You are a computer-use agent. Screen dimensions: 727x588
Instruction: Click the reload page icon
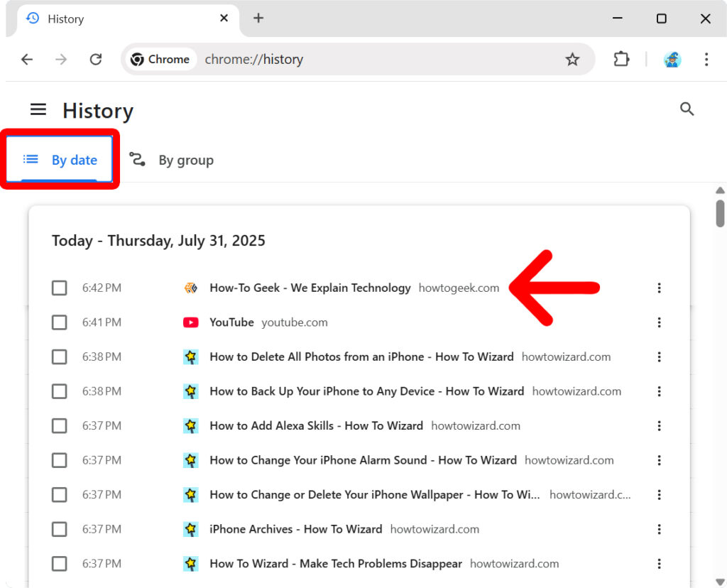click(96, 60)
